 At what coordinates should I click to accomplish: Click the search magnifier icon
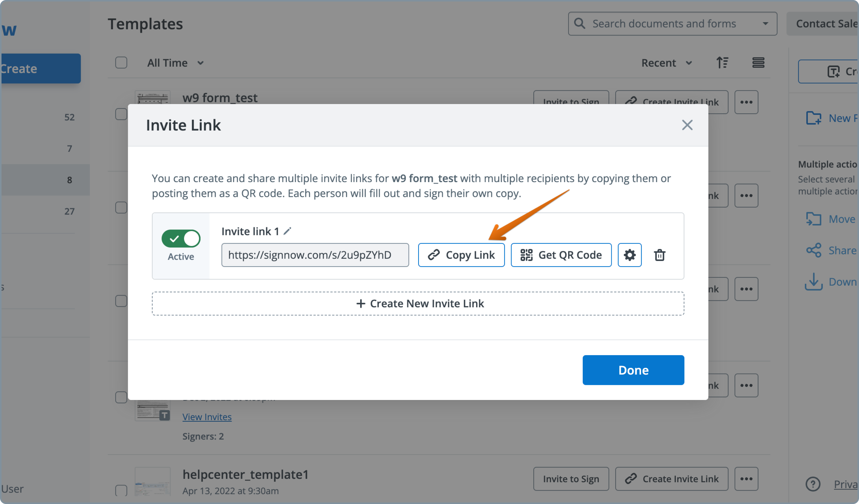click(579, 23)
